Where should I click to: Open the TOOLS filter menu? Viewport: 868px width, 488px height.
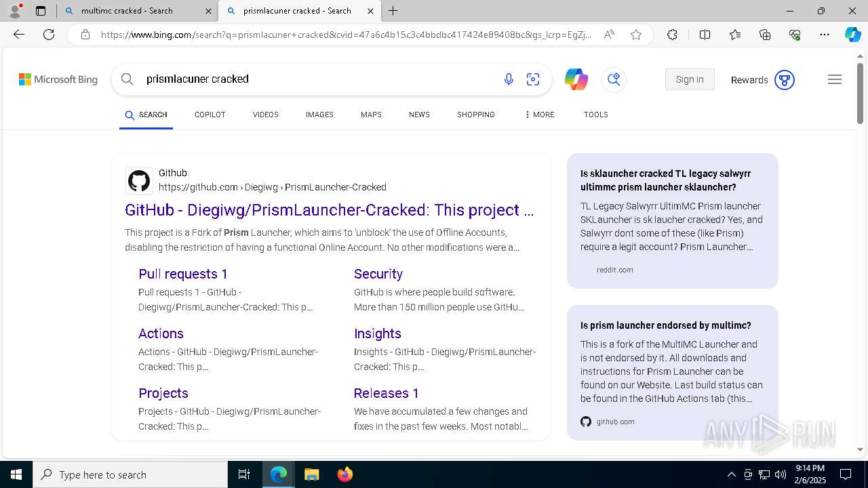point(596,115)
